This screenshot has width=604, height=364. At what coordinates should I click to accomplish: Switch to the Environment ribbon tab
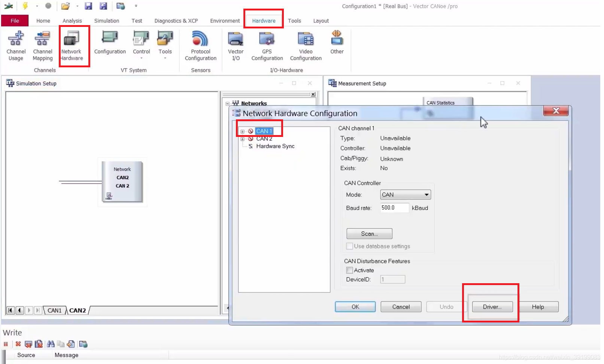coord(225,21)
